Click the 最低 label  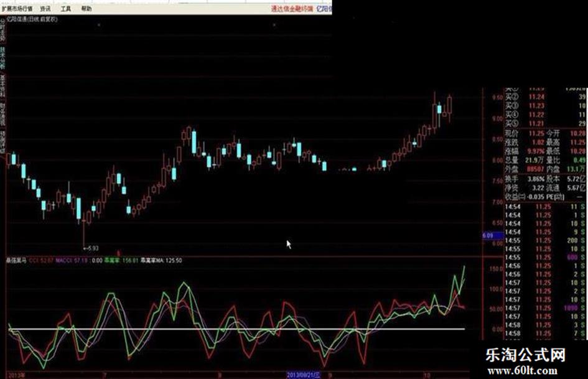(x=553, y=151)
